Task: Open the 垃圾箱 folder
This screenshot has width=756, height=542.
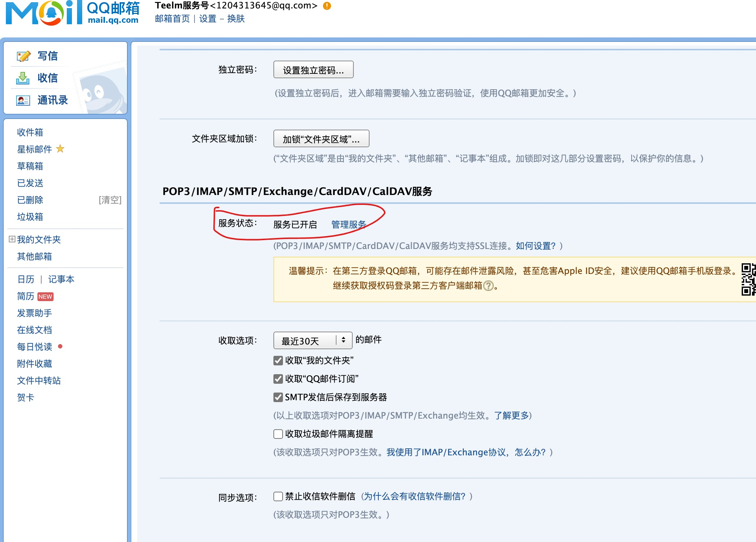Action: click(x=30, y=217)
